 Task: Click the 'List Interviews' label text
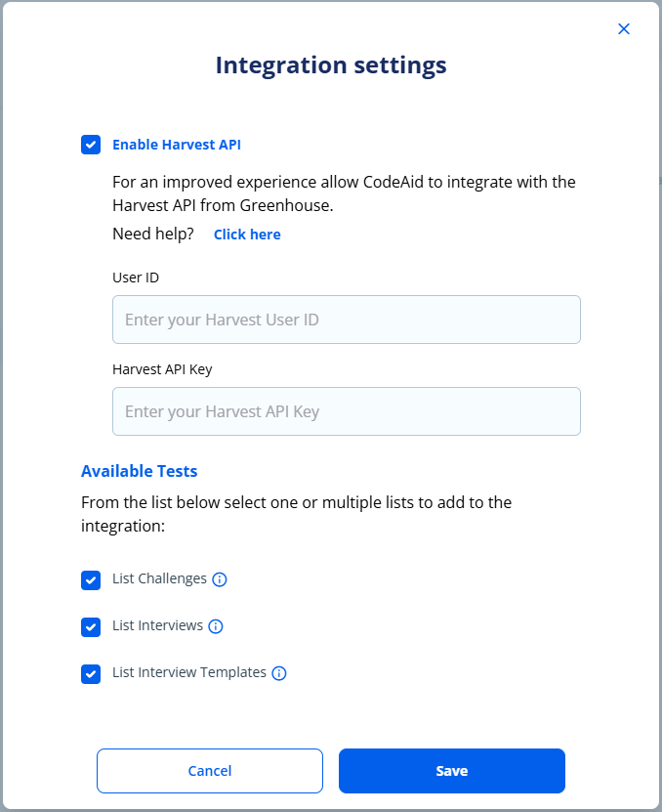[x=157, y=625]
